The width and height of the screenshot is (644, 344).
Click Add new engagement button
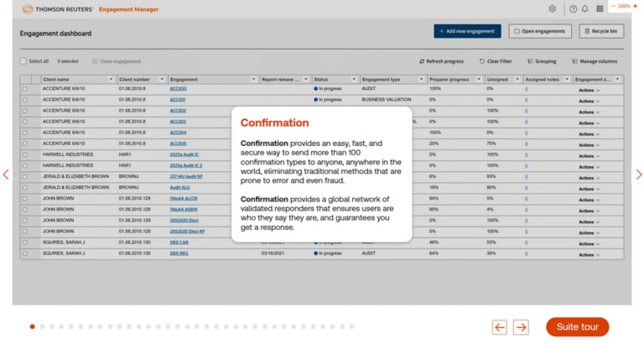click(x=467, y=31)
